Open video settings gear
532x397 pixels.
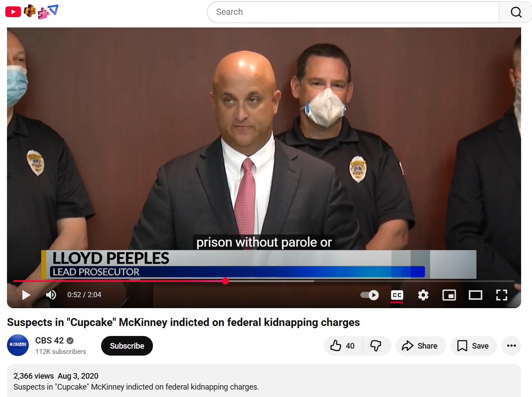[x=423, y=295]
